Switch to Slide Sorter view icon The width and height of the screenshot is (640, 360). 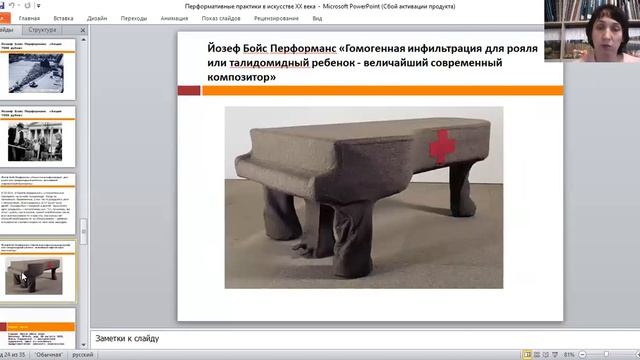(x=537, y=355)
